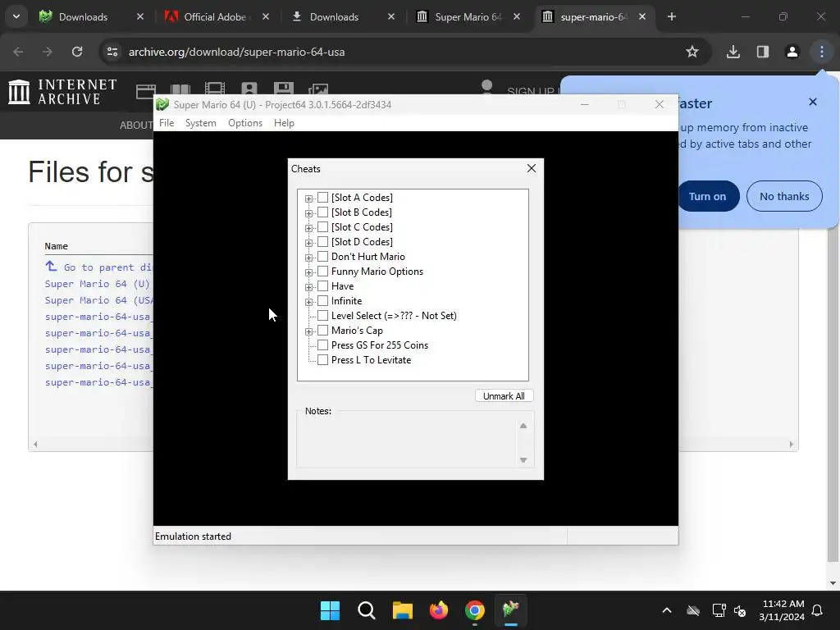Viewport: 840px width, 630px height.
Task: Expand the Have cheat group
Action: tap(308, 287)
